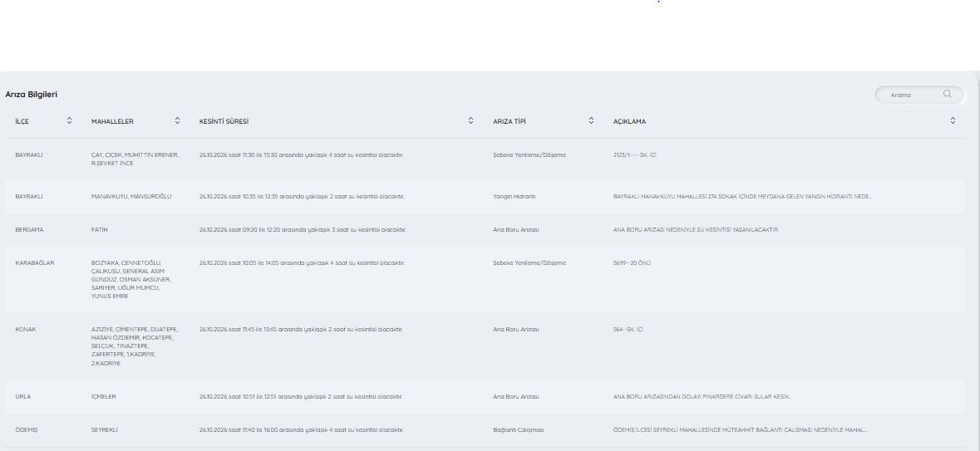Click outage time 11:30 ile 15:30
This screenshot has height=451, width=980.
[301, 155]
